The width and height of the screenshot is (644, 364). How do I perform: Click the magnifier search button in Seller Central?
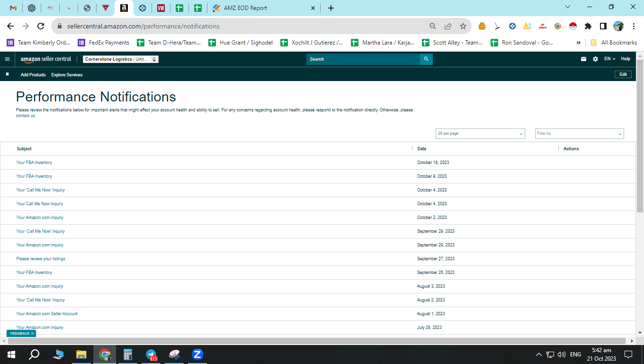click(426, 59)
